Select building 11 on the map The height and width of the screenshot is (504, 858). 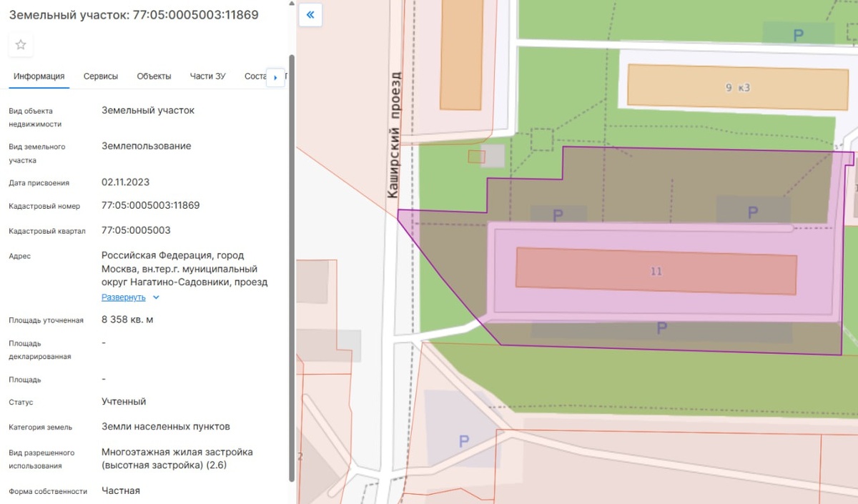pyautogui.click(x=656, y=271)
